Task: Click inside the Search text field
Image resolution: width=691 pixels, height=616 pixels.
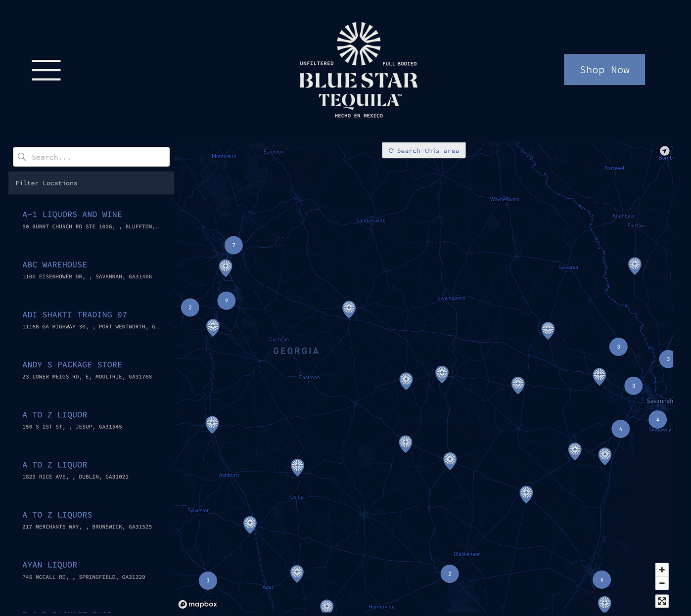Action: pos(92,157)
